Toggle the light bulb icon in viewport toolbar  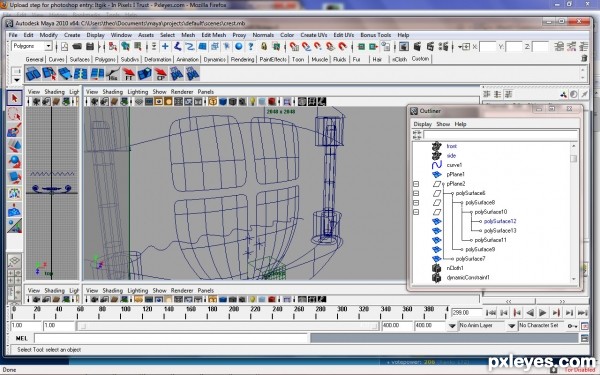click(253, 102)
